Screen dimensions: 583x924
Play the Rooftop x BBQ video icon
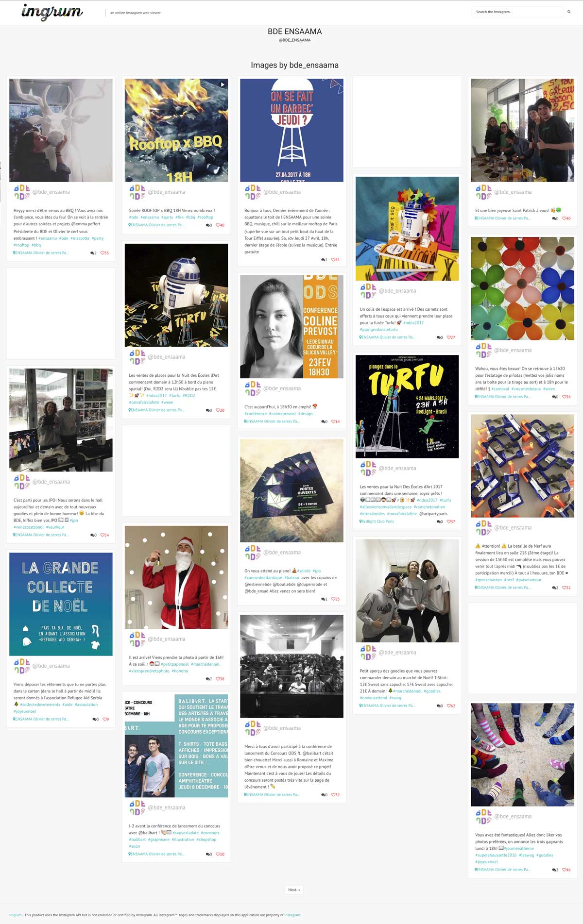(x=223, y=84)
